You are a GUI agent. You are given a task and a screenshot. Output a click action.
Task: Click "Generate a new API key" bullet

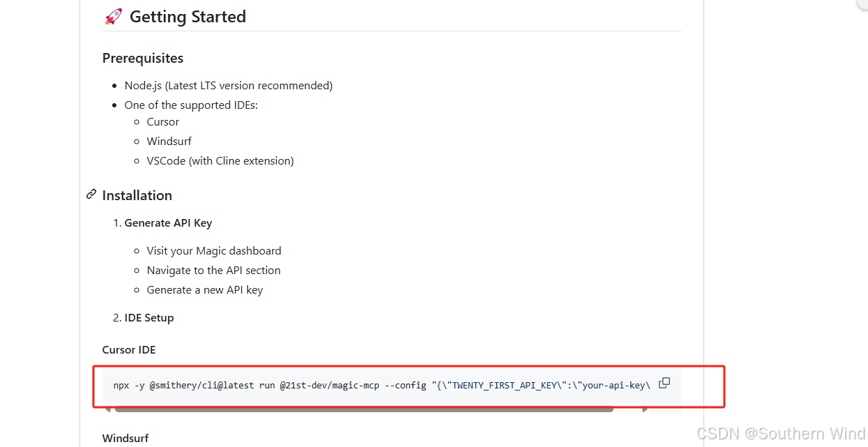point(205,289)
